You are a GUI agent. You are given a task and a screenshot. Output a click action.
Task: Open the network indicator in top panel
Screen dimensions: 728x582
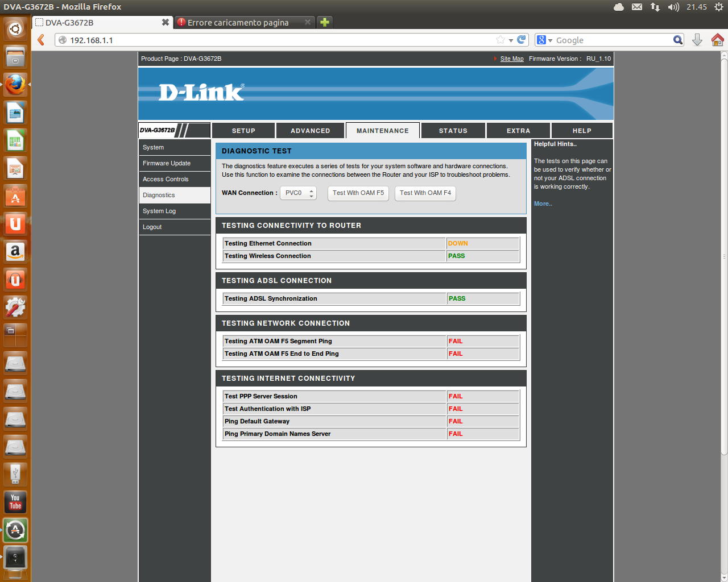pyautogui.click(x=655, y=7)
